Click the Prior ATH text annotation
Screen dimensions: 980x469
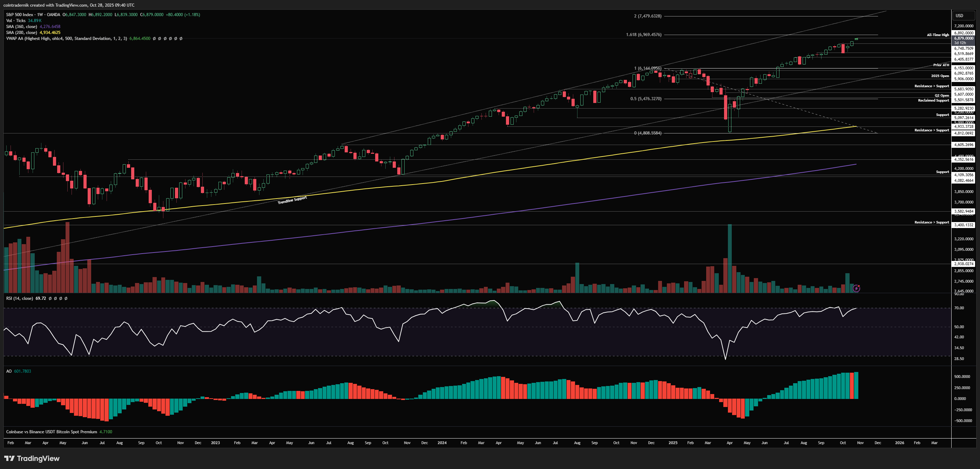coord(941,65)
